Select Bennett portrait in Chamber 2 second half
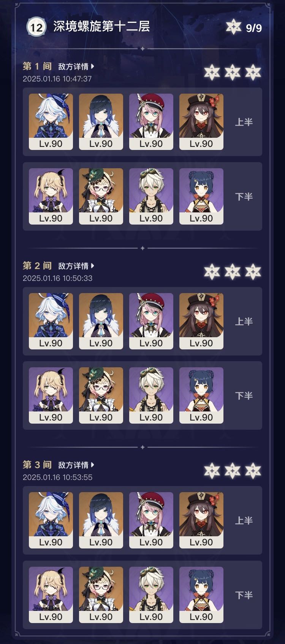Screen dimensions: 285x644 [151, 395]
